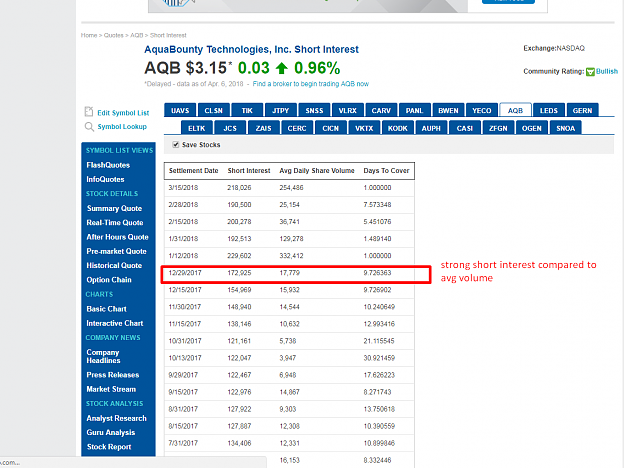625x468 pixels.
Task: Open the SNOA symbol tab
Action: (566, 128)
